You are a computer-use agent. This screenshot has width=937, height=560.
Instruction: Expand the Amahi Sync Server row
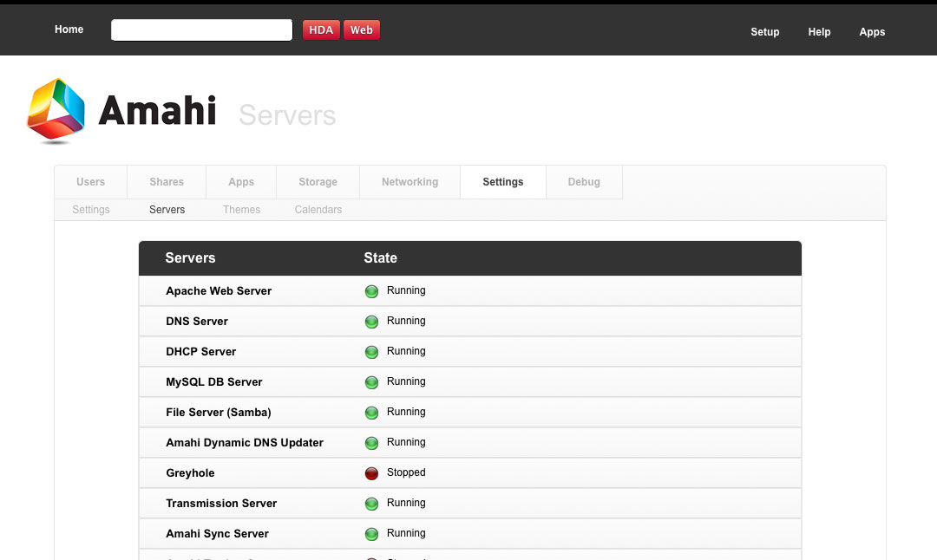coord(469,534)
